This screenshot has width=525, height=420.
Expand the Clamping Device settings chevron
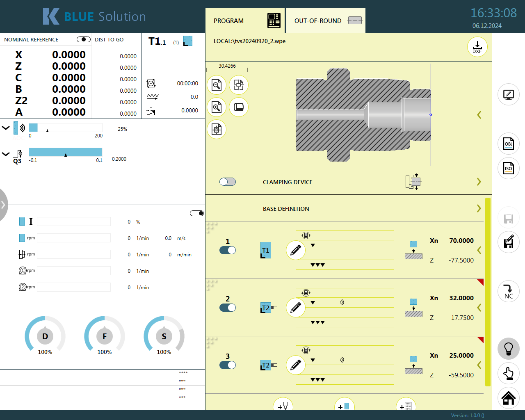pos(479,182)
